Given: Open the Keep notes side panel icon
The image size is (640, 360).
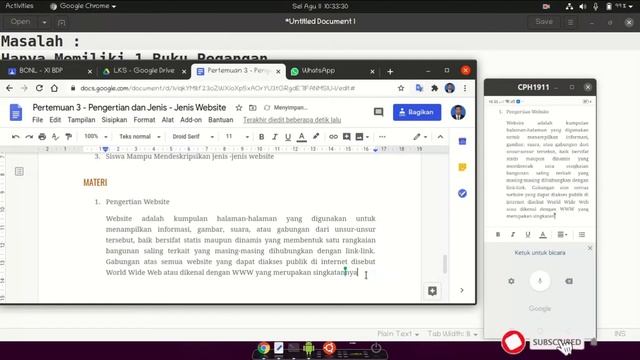Looking at the screenshot, I should pos(462,167).
